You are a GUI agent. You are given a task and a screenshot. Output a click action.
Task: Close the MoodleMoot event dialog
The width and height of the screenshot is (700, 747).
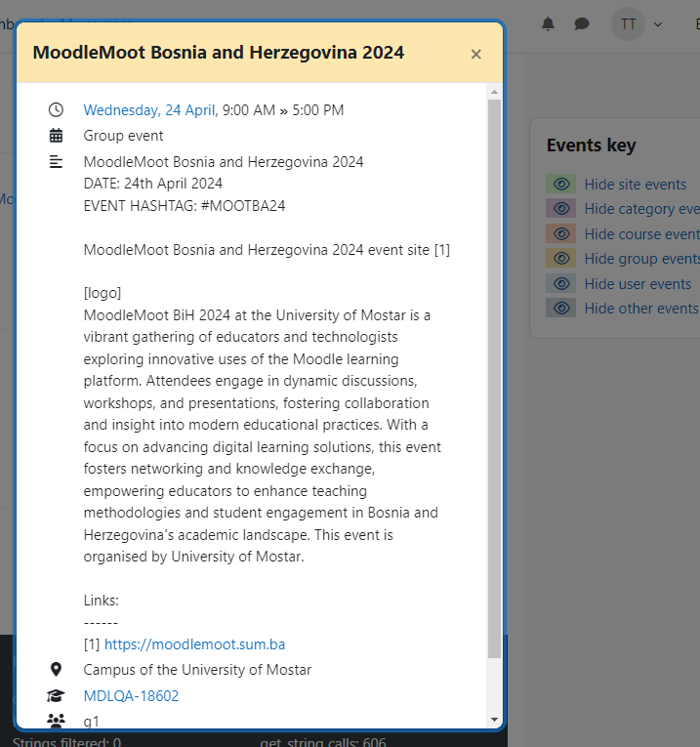(x=475, y=55)
